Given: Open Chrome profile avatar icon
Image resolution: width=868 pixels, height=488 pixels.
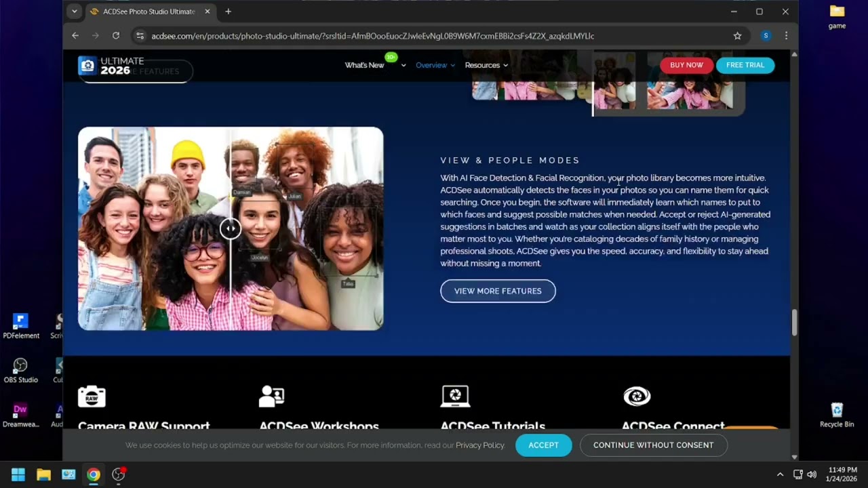Looking at the screenshot, I should (x=766, y=36).
